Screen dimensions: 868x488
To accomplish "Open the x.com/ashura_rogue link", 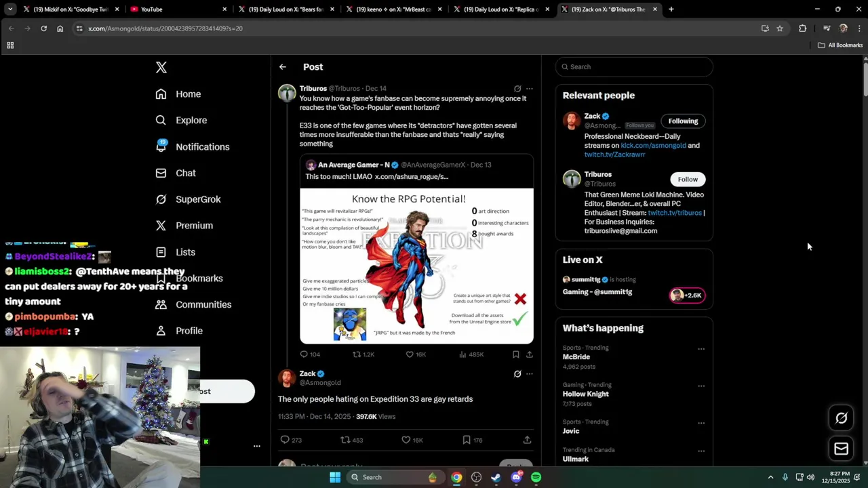I will coord(412,177).
